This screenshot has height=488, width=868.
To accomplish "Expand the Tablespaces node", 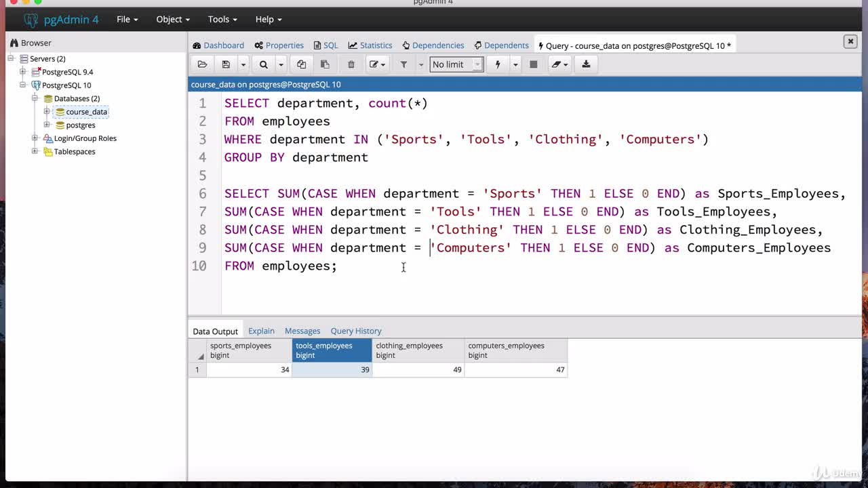I will [x=35, y=151].
